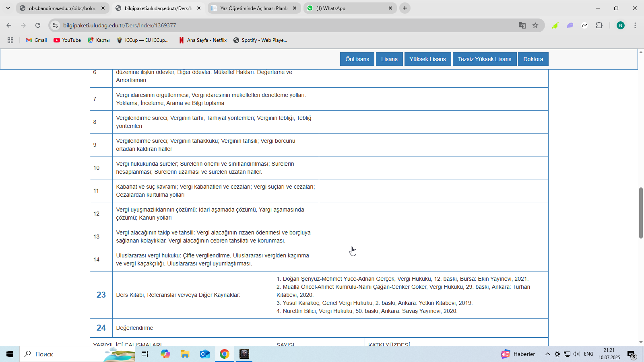Close the bilgipaketi.uludag.edu.tr tab
Viewport: 644px width, 362px height.
tap(199, 8)
